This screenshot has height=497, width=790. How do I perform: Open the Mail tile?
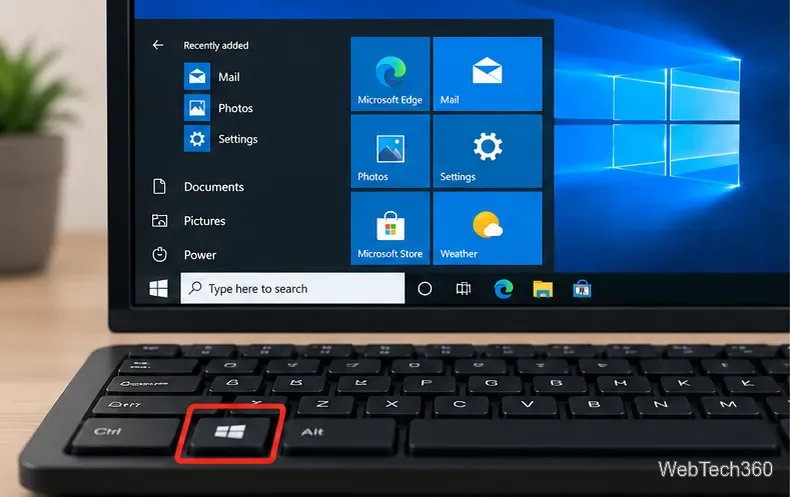(x=488, y=74)
